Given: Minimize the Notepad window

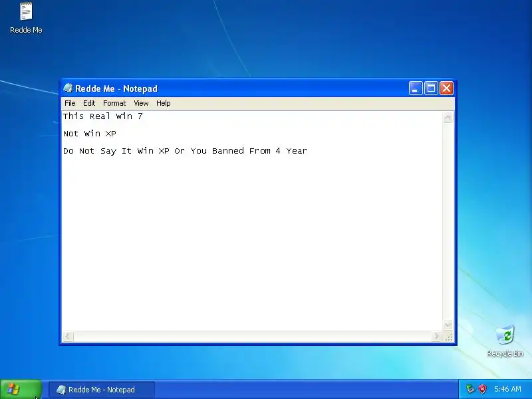Looking at the screenshot, I should pyautogui.click(x=416, y=88).
